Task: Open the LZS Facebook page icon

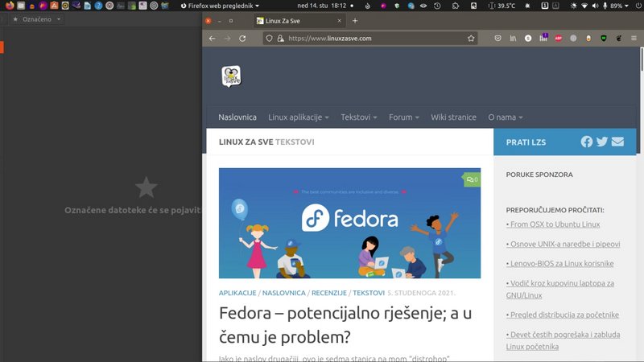Action: pyautogui.click(x=587, y=142)
